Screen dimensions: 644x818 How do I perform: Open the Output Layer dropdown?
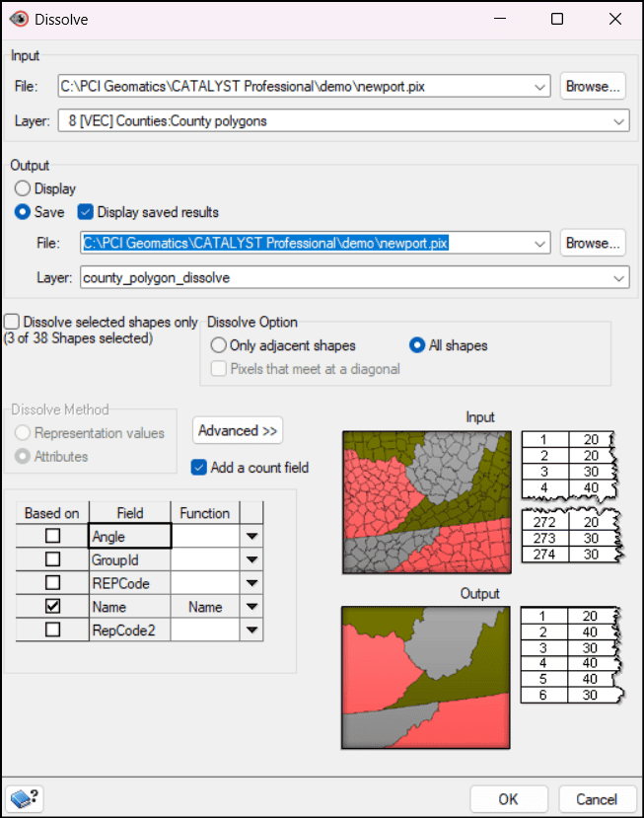point(618,278)
